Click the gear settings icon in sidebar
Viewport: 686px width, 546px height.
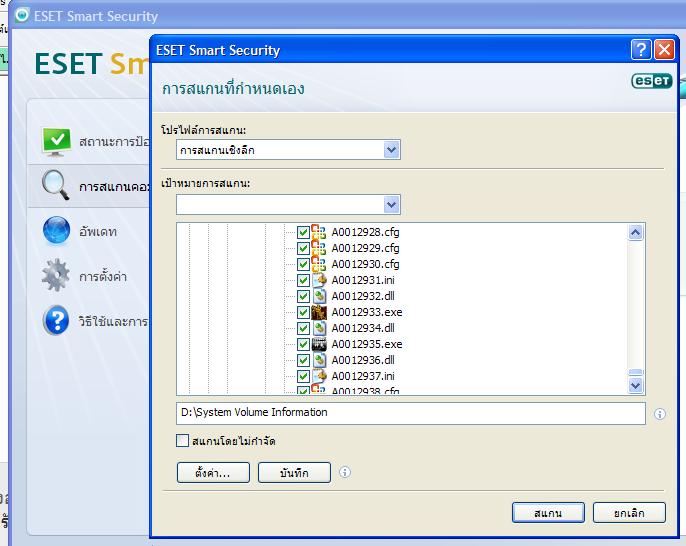[x=56, y=275]
